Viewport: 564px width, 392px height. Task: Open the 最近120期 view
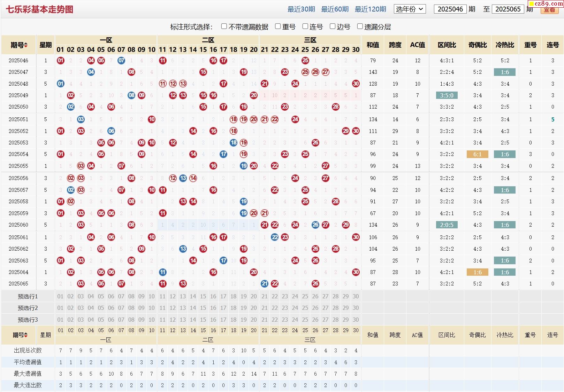tap(370, 9)
